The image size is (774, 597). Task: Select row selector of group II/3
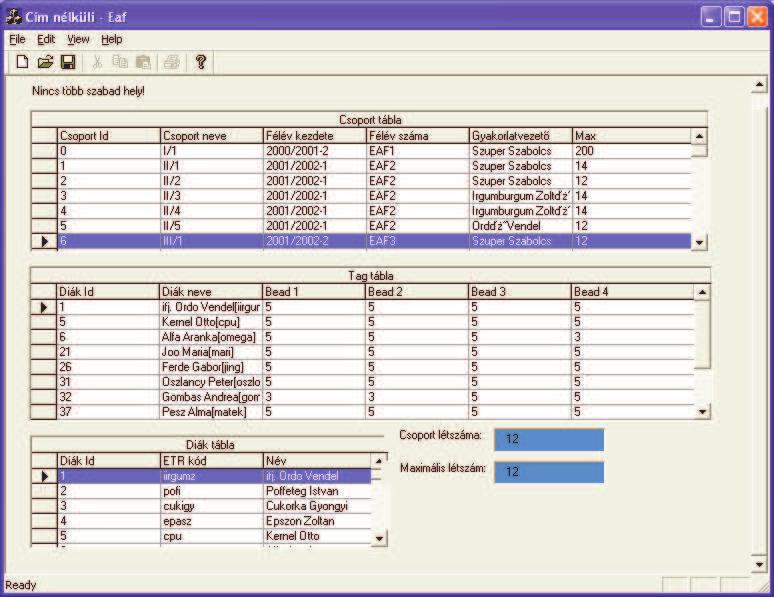(x=44, y=196)
